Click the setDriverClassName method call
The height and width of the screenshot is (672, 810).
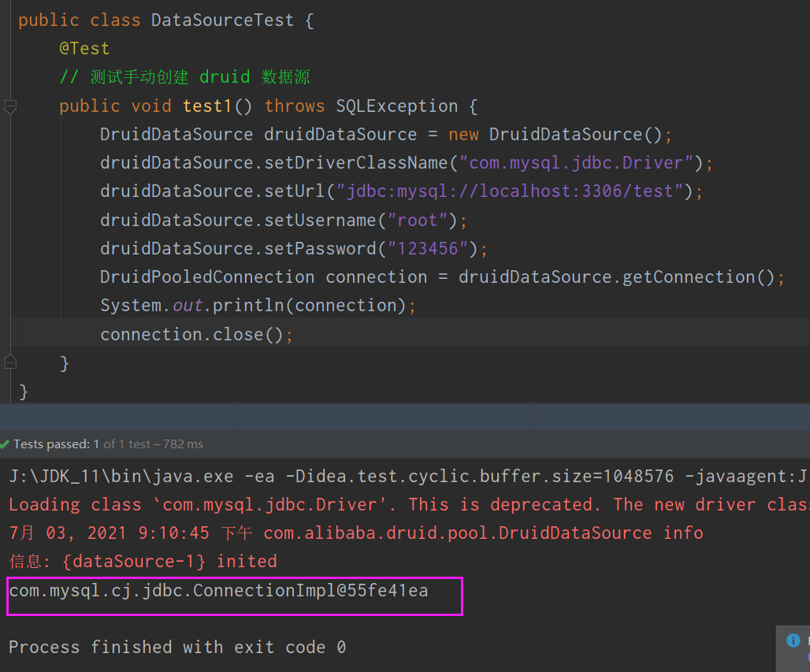pos(356,163)
